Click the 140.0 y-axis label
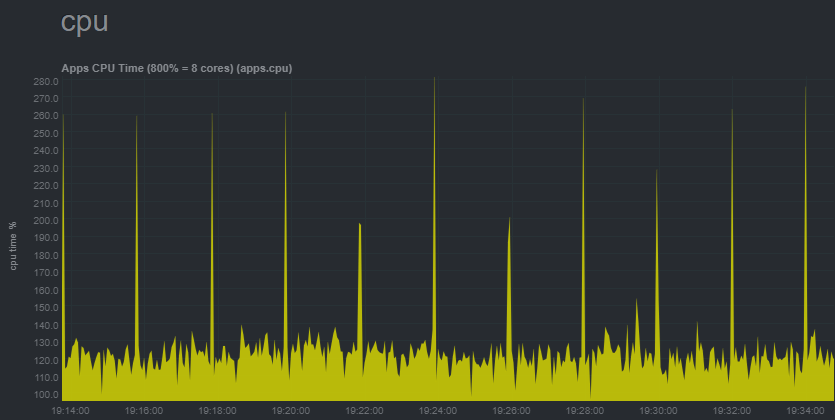The height and width of the screenshot is (420, 835). 45,325
